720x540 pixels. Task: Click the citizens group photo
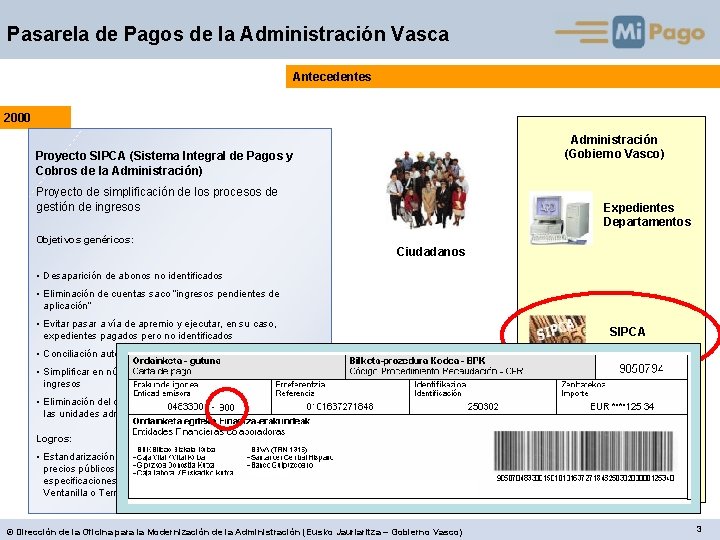click(428, 189)
